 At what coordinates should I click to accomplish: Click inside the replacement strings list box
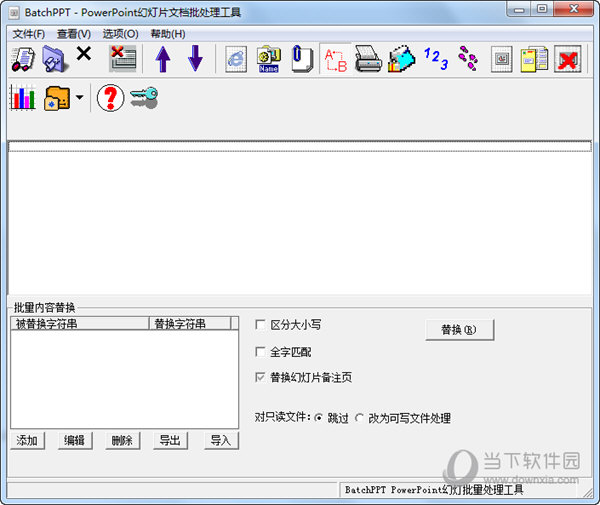[x=124, y=379]
